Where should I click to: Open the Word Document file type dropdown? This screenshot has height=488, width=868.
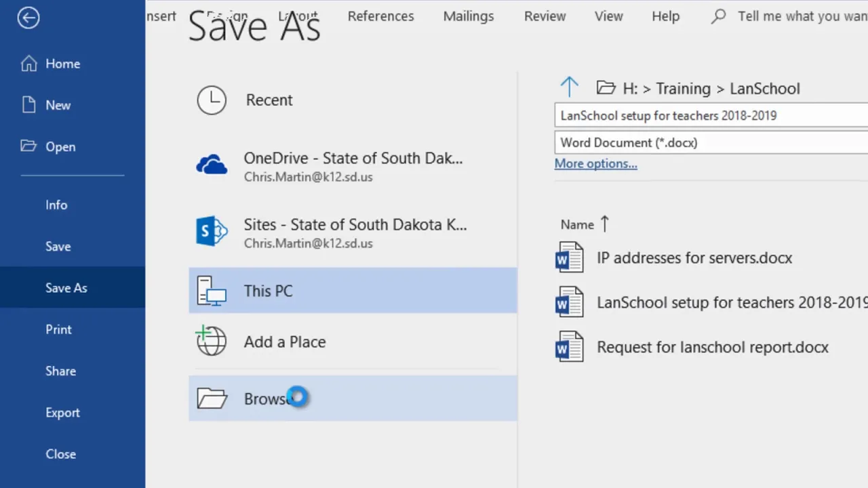pos(711,142)
